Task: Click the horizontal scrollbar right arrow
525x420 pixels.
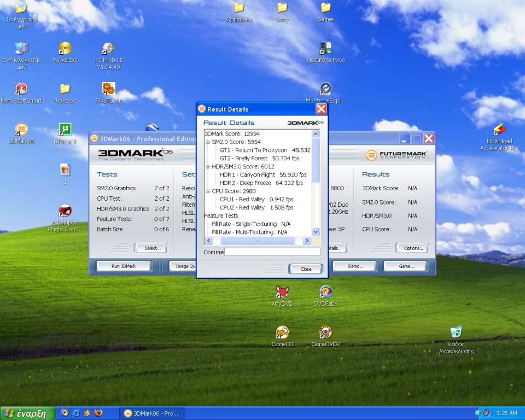Action: pos(307,241)
